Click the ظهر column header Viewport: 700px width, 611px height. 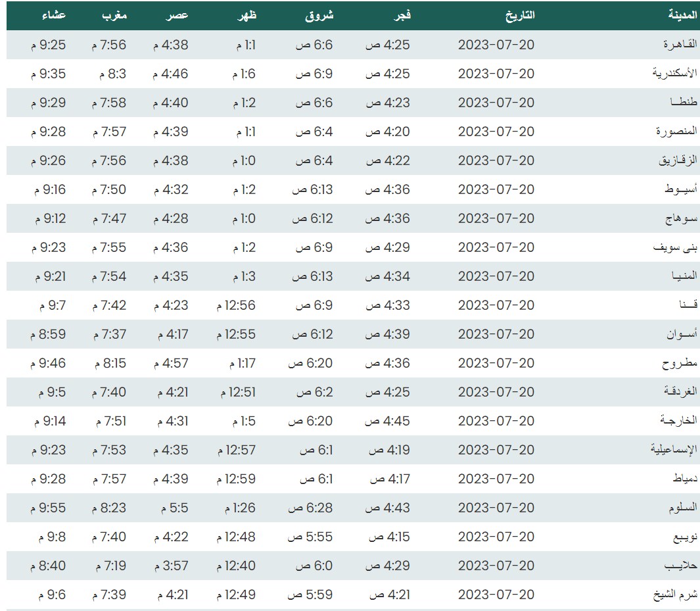[x=246, y=15]
